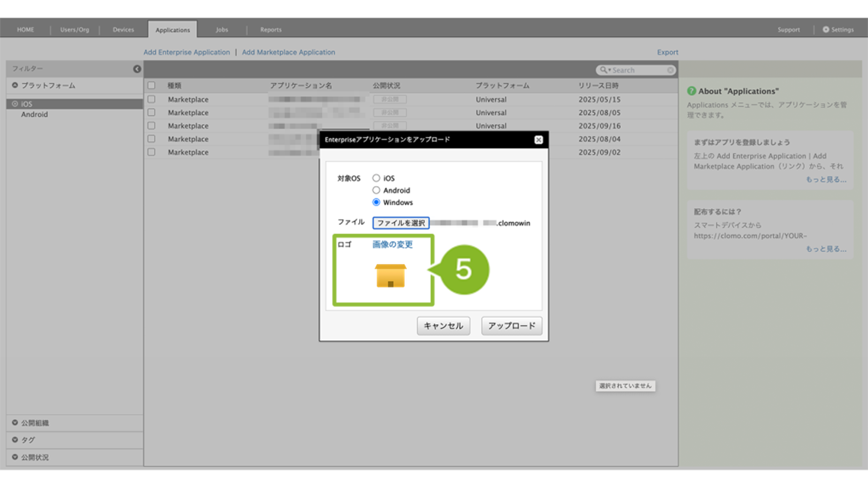Click the Settings gear icon

point(826,29)
